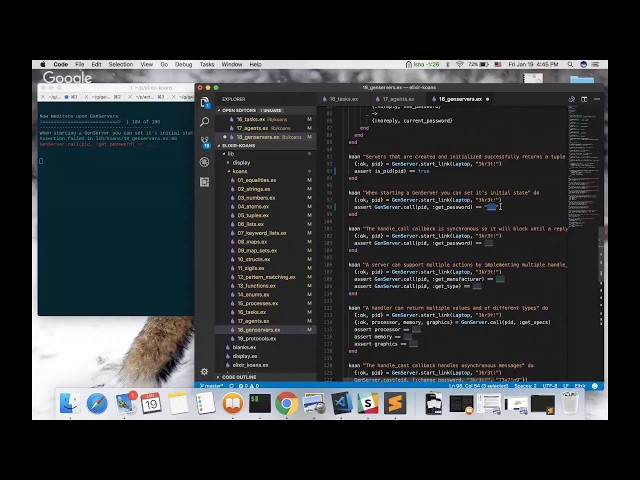Image resolution: width=640 pixels, height=480 pixels.
Task: Collapse the ELIXIR-KOANS folder section
Action: point(265,146)
